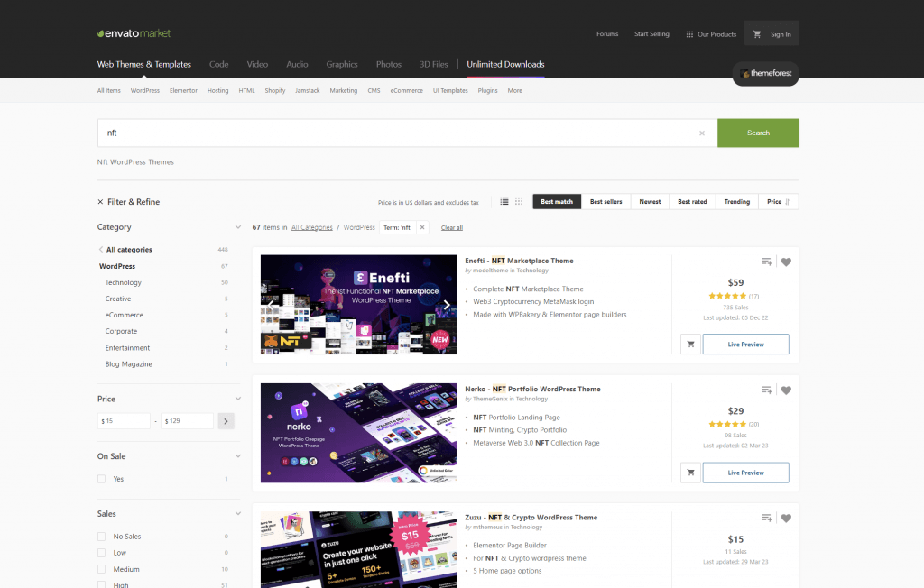Screen dimensions: 924x588
Task: Collapse the Category filter section
Action: coord(238,227)
